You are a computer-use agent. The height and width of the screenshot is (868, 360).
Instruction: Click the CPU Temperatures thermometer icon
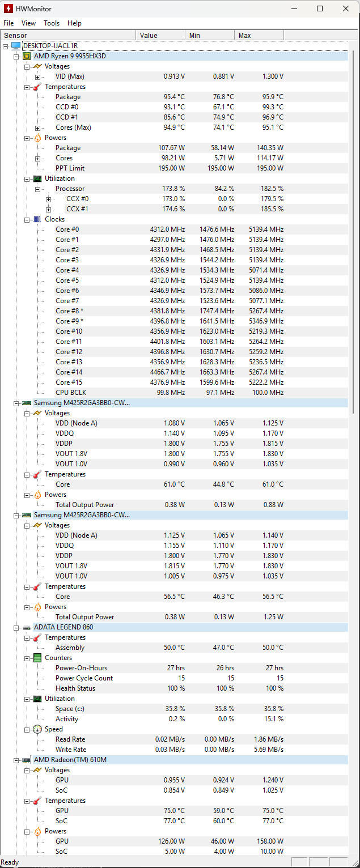(37, 87)
